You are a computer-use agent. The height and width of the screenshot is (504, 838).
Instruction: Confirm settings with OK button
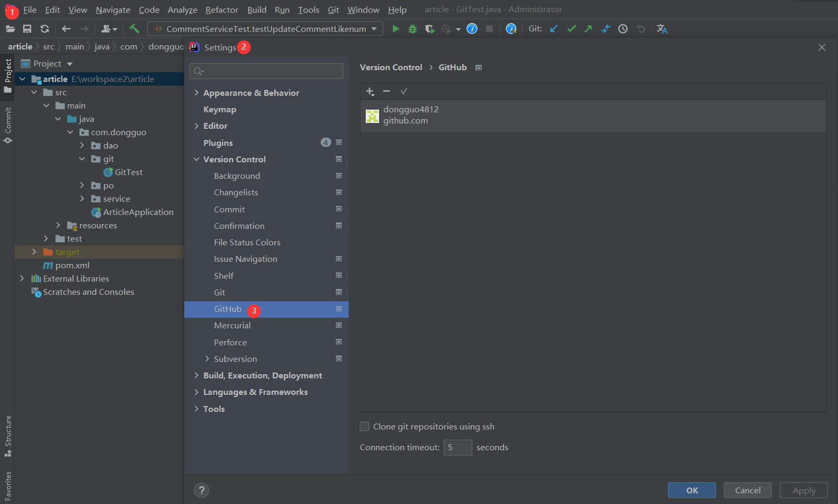point(692,490)
